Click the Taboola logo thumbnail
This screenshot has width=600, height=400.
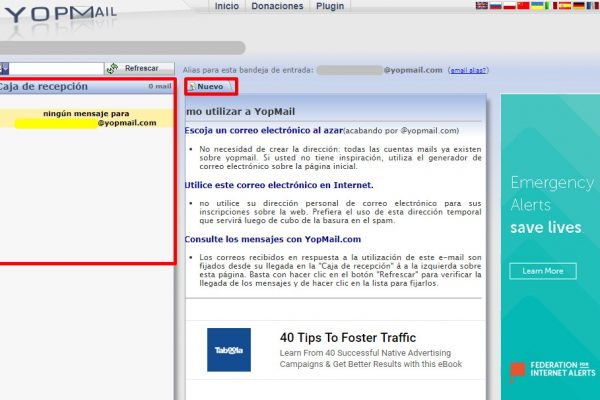229,349
